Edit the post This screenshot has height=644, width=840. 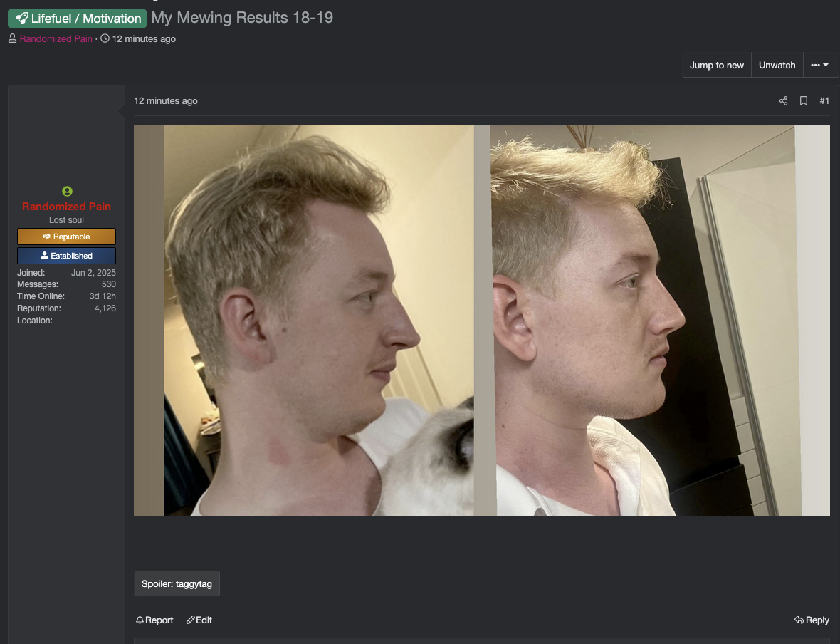pyautogui.click(x=199, y=620)
